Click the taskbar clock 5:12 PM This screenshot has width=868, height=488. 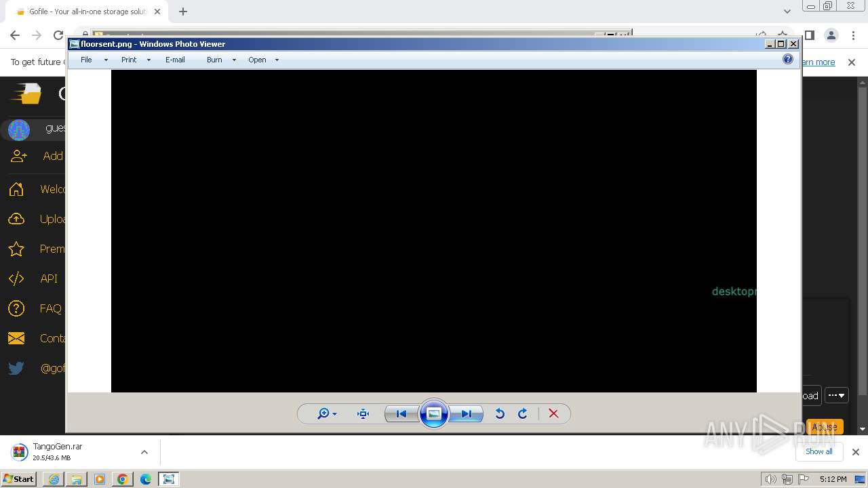click(x=833, y=479)
